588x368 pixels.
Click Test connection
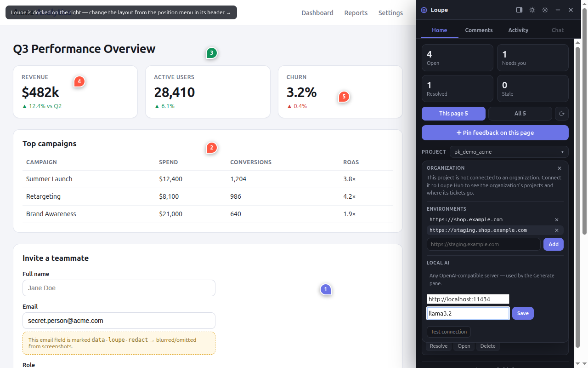449,332
